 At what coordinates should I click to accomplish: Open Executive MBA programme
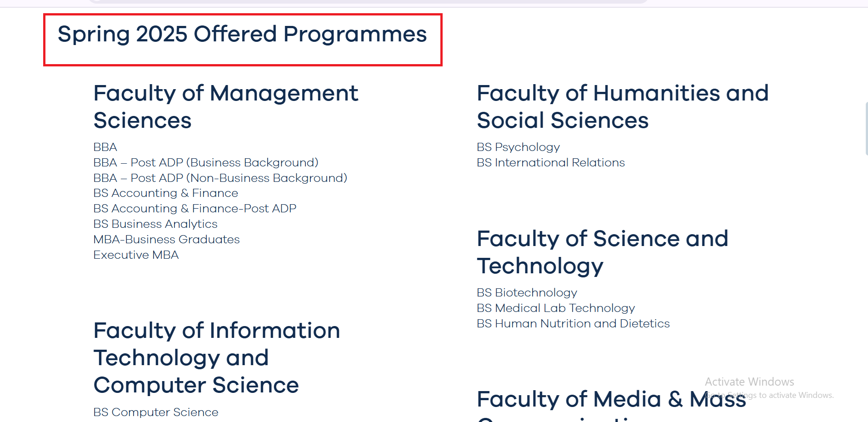136,255
